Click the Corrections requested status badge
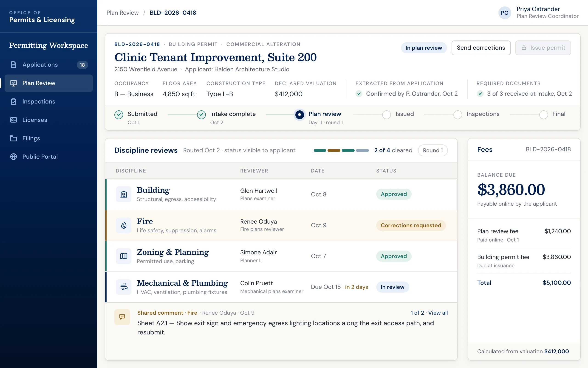 tap(411, 225)
